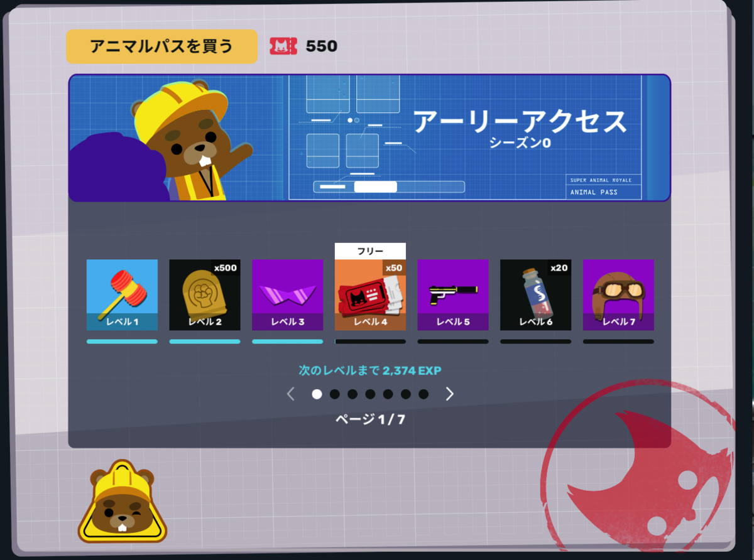This screenshot has height=560, width=754.
Task: Click the アーリーアクセス banner title
Action: (520, 122)
